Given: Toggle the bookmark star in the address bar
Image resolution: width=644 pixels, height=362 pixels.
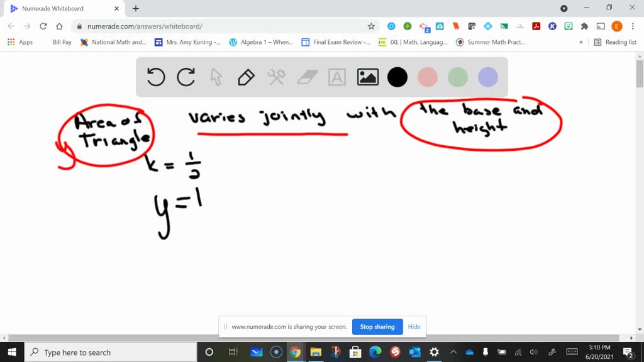Looking at the screenshot, I should pyautogui.click(x=371, y=27).
